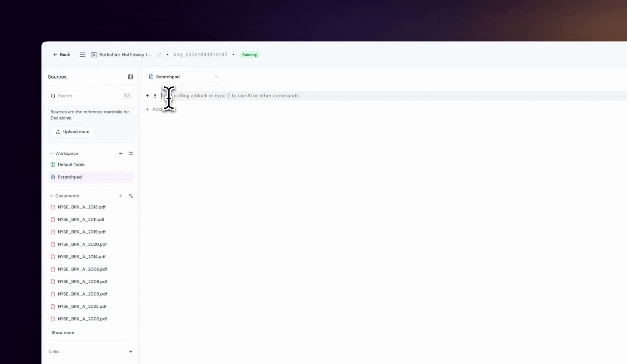Click the Upload more button
627x364 pixels.
click(x=73, y=131)
